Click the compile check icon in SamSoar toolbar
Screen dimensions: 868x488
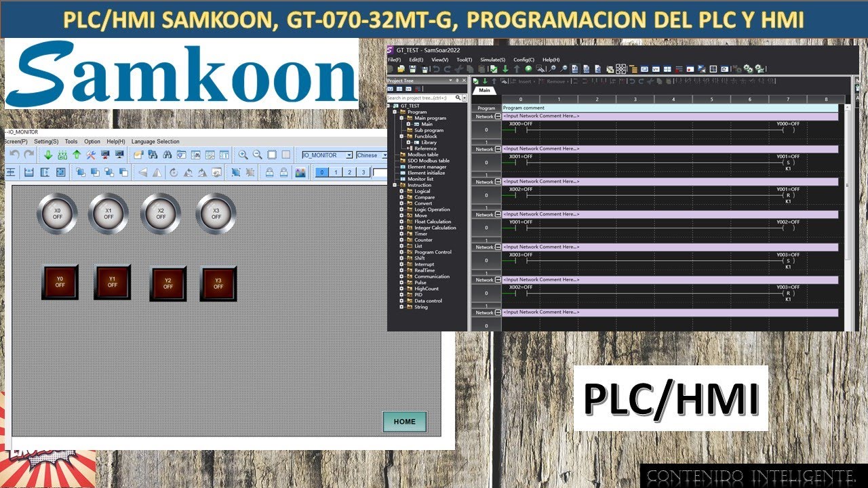(x=494, y=68)
